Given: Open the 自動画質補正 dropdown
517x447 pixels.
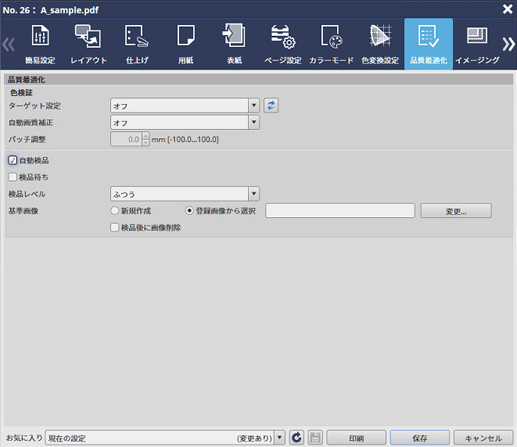Looking at the screenshot, I should [185, 122].
